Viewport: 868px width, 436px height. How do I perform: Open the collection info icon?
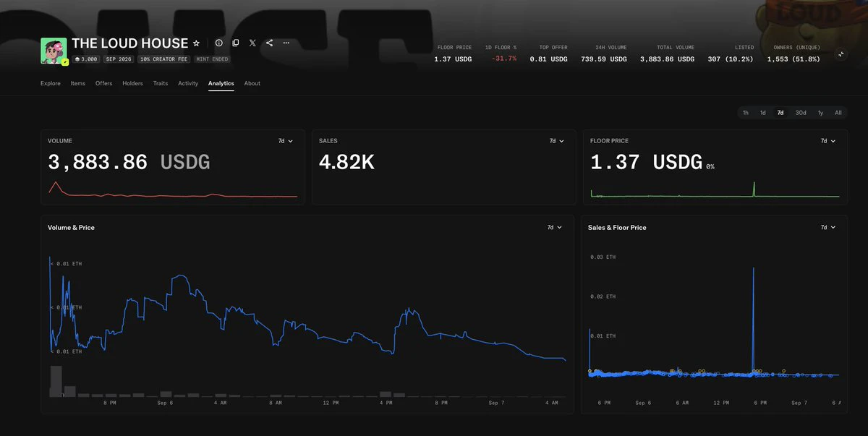point(219,43)
